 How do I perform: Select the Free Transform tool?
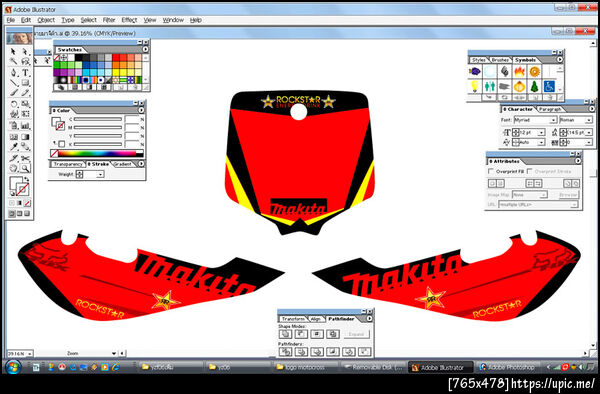(25, 114)
